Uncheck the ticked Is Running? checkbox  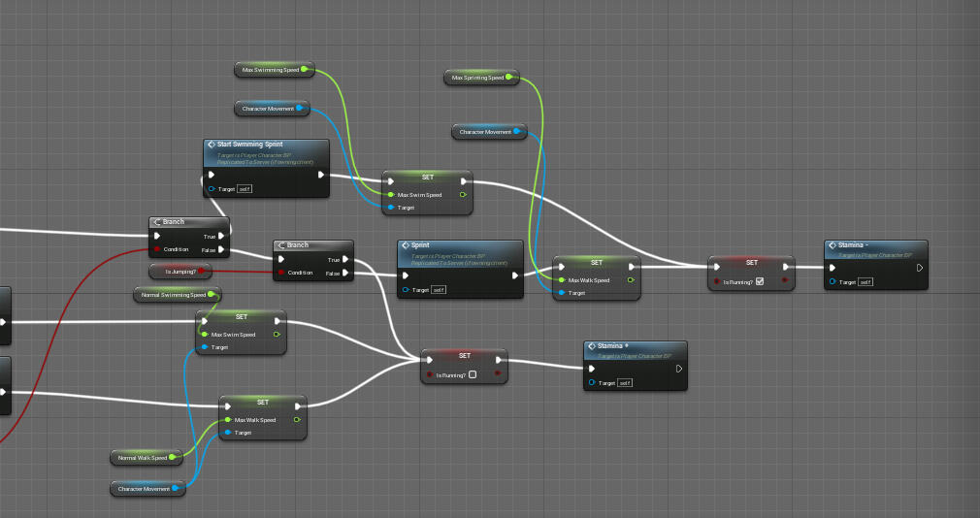click(x=760, y=281)
